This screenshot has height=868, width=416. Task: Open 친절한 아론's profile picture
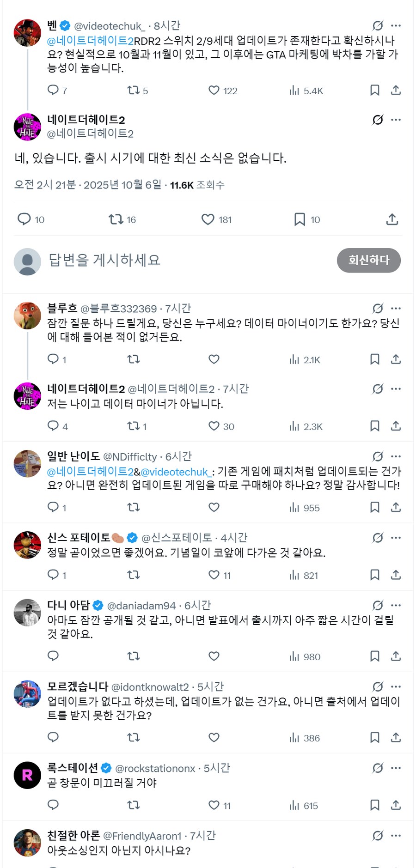coord(27,843)
